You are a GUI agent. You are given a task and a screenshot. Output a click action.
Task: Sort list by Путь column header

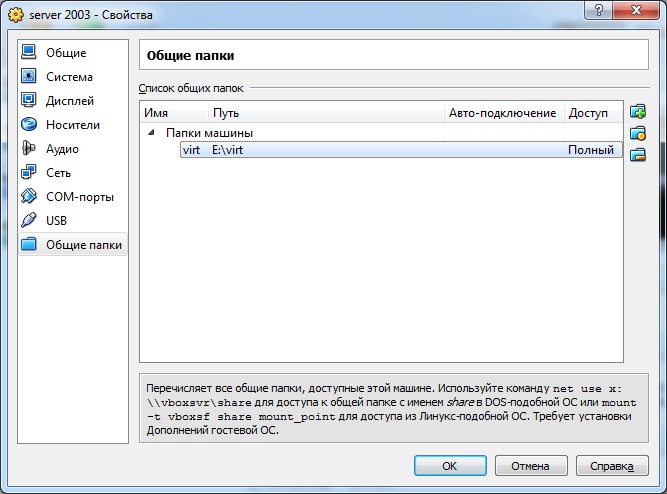pos(326,113)
